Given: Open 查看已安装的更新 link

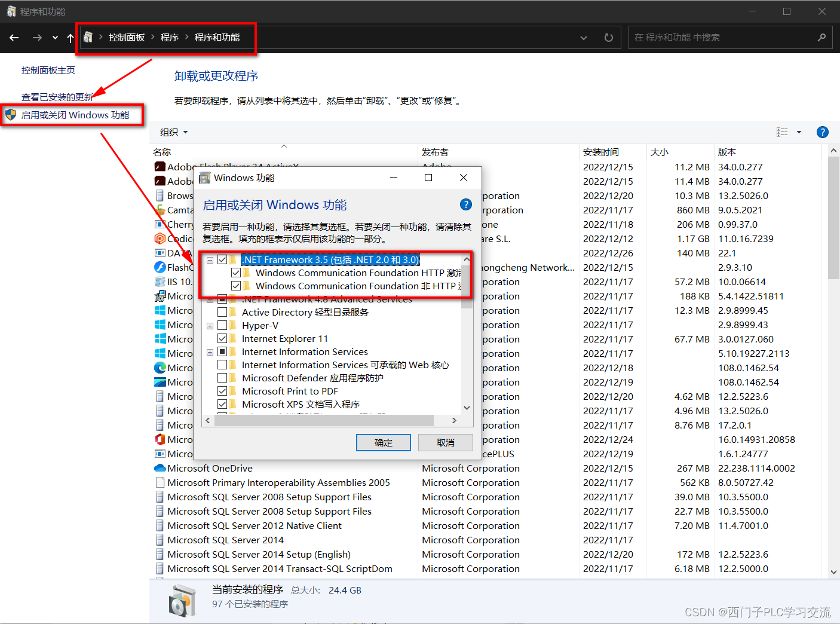Looking at the screenshot, I should (x=57, y=97).
